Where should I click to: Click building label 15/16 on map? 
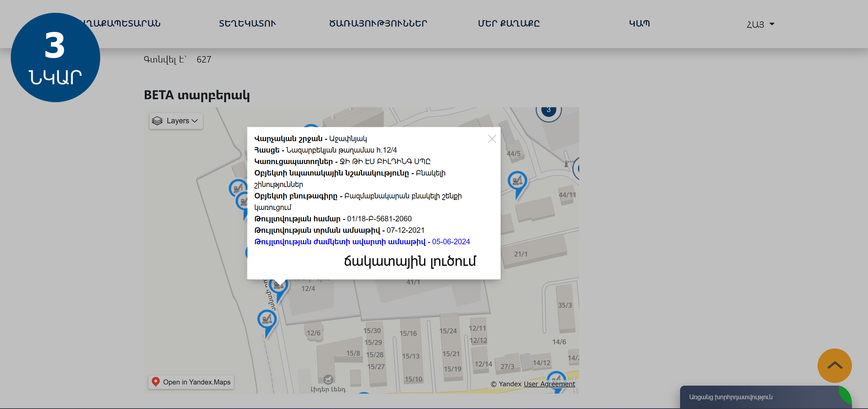tap(408, 334)
